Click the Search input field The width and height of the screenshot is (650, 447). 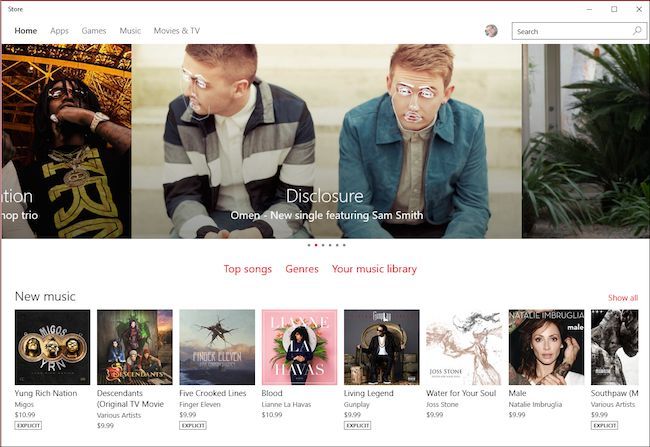[579, 31]
